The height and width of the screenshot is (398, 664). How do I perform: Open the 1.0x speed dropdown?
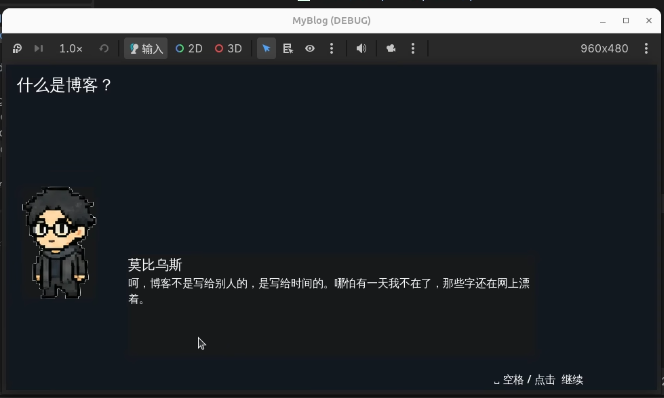point(71,48)
